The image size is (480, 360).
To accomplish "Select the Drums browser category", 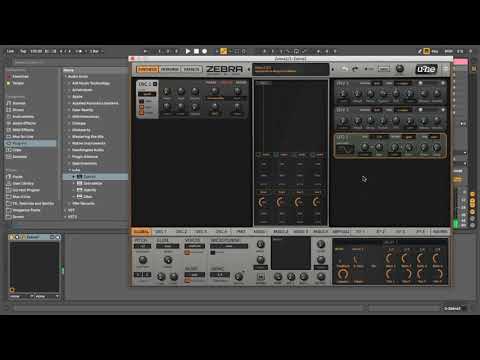I will click(18, 110).
